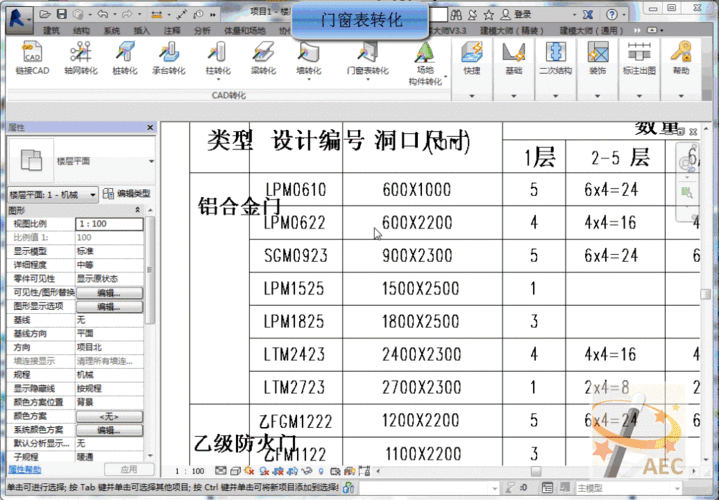Image resolution: width=719 pixels, height=500 pixels.
Task: Click 编辑 button for 图形显示选项
Action: pyautogui.click(x=109, y=306)
